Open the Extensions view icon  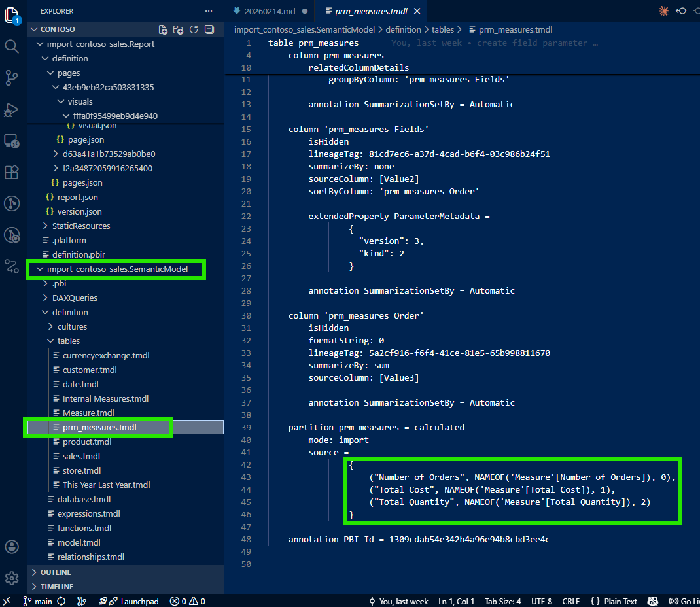[12, 172]
